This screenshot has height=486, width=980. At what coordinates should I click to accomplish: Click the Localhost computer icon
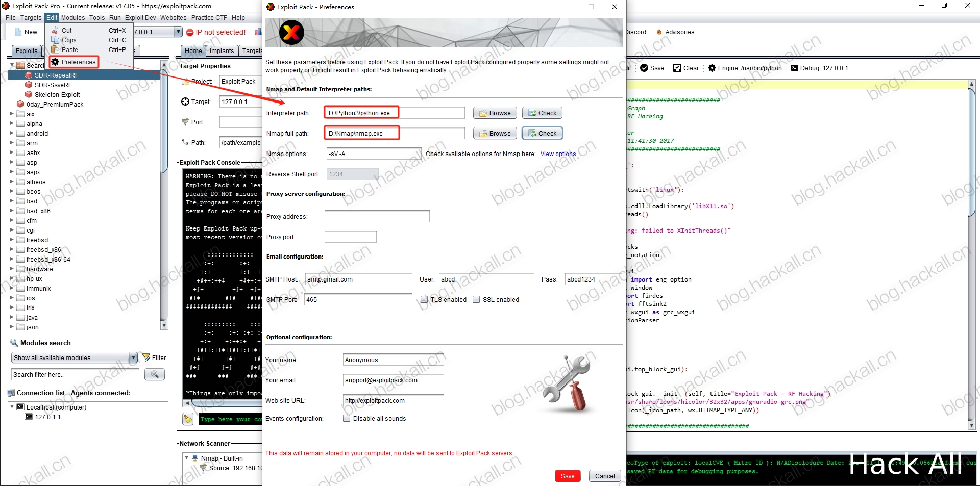coord(20,407)
